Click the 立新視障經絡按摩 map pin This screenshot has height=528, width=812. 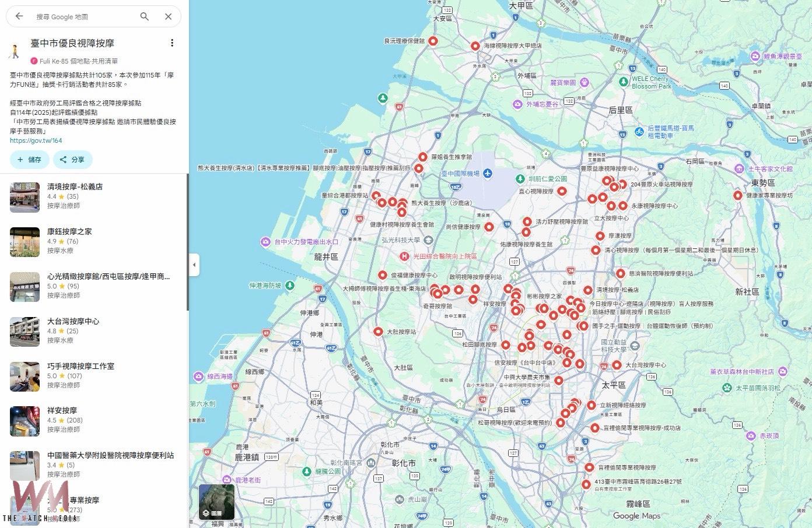pyautogui.click(x=591, y=405)
